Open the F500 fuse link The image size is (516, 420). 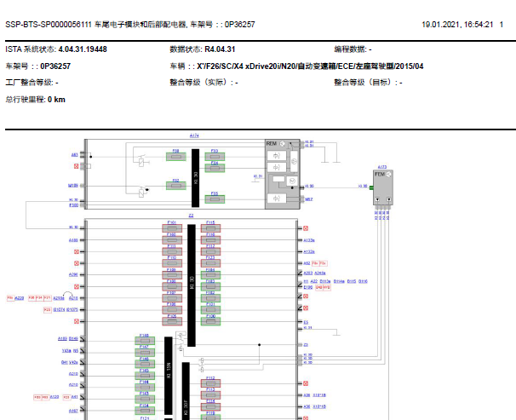click(x=74, y=205)
